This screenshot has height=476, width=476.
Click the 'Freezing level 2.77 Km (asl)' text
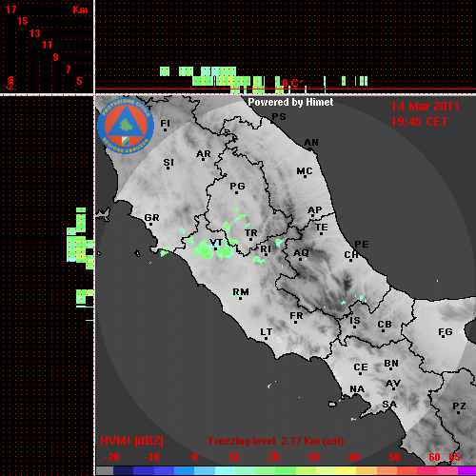click(x=276, y=441)
